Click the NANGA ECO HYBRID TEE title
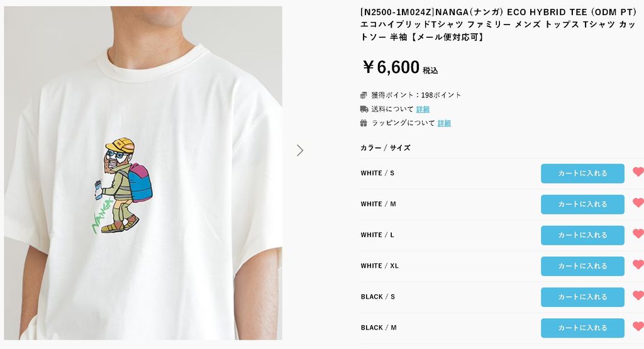This screenshot has width=644, height=349. click(x=498, y=25)
